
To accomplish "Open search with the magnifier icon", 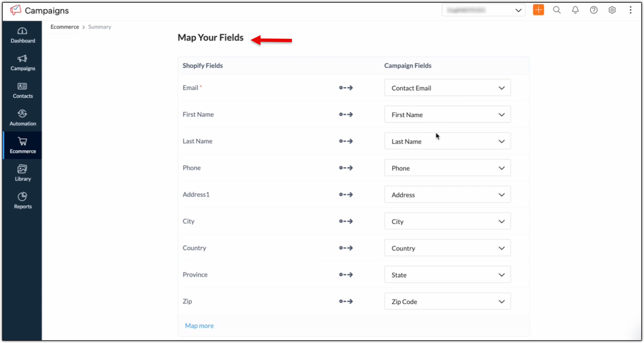I will [557, 10].
